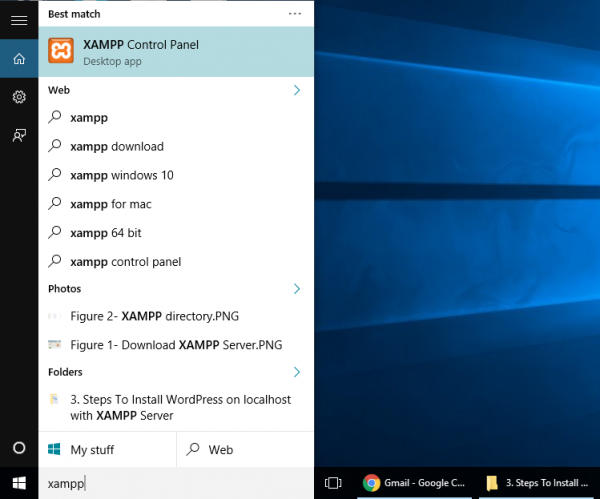Click magnifier icon beside 'xampp download'
Viewport: 600px width, 499px height.
[x=55, y=145]
